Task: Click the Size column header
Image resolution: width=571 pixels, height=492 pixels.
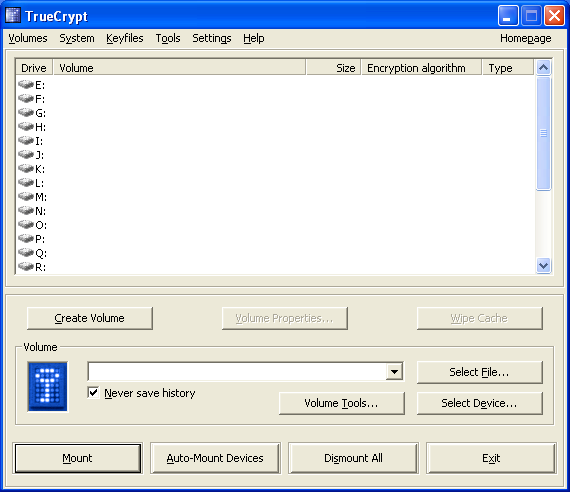Action: click(334, 68)
